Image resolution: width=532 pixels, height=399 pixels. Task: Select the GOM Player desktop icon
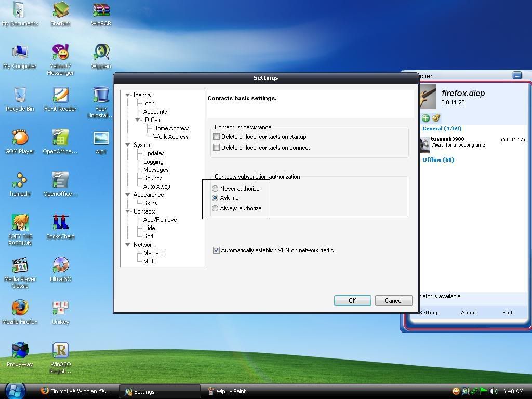(x=20, y=142)
